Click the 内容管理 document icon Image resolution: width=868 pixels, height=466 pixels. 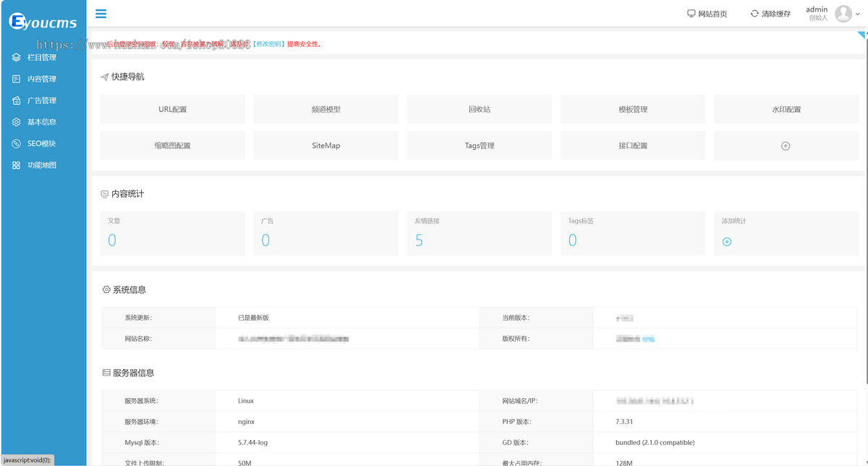click(17, 79)
